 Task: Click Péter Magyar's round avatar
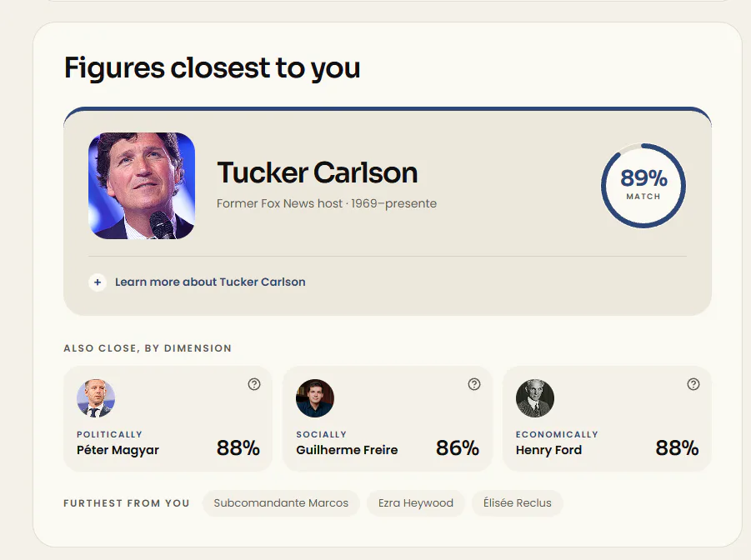coord(96,398)
